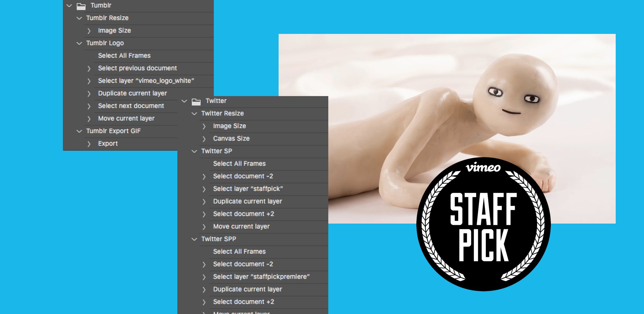Expand Select layer "staffpick" step
644x314 pixels.
(204, 189)
